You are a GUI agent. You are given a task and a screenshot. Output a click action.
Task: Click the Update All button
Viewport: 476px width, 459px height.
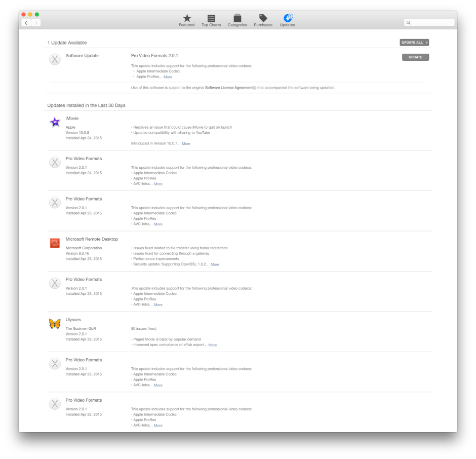click(411, 43)
